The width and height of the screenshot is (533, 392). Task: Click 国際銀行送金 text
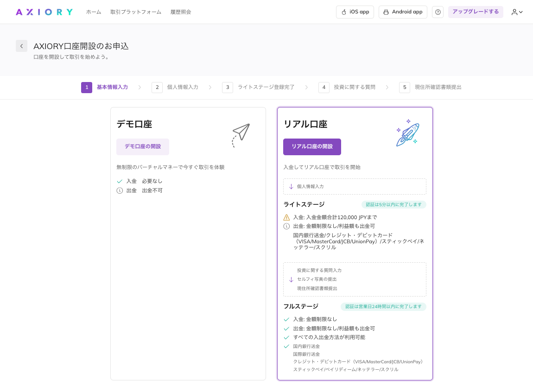click(306, 354)
